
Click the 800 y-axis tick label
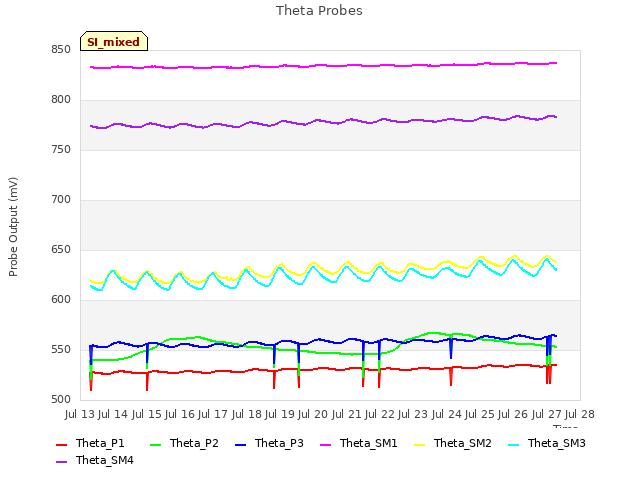click(61, 100)
